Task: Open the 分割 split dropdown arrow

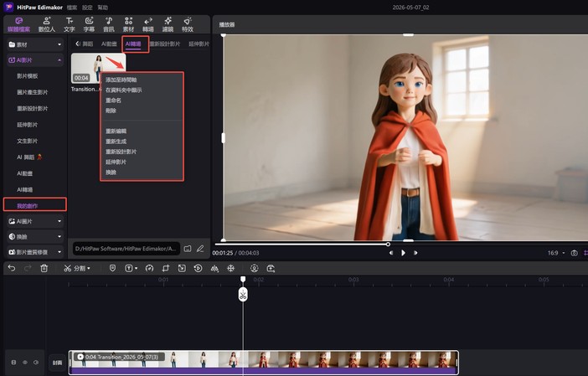Action: pos(89,269)
